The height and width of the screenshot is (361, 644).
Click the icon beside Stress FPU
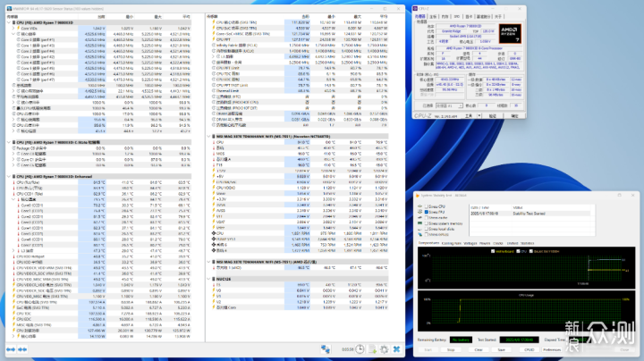point(420,212)
